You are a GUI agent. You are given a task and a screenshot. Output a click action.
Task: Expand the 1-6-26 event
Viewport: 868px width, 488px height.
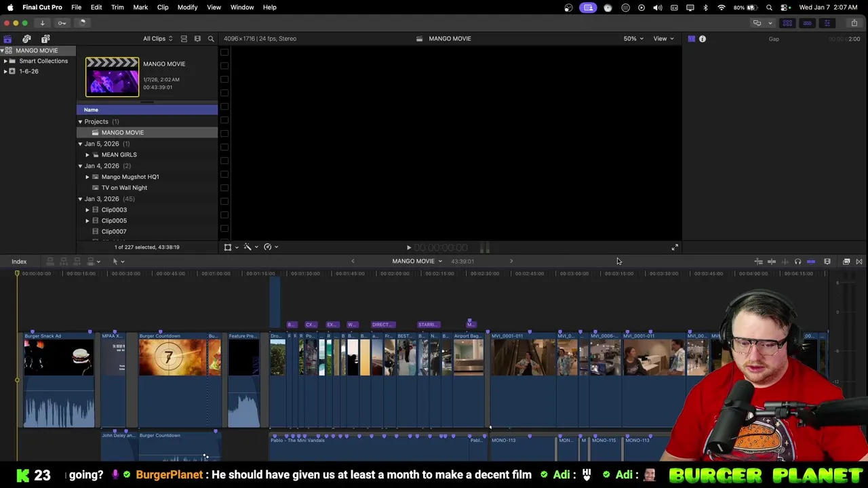(x=5, y=71)
